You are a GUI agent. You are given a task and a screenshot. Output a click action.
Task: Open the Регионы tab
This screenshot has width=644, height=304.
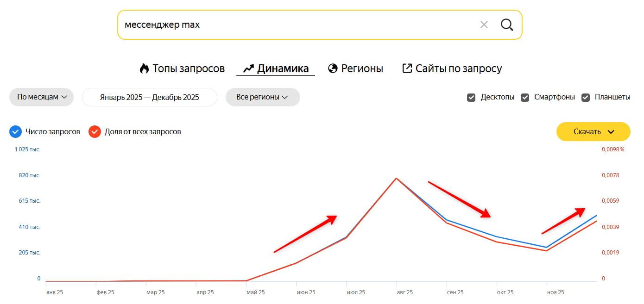pyautogui.click(x=362, y=68)
